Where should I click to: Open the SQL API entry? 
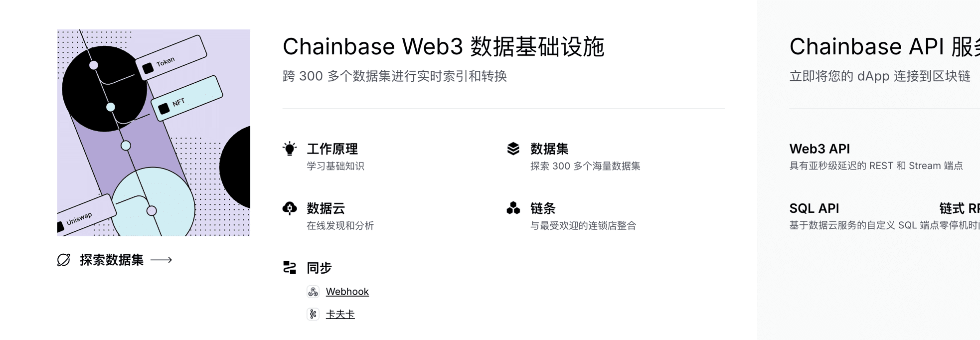pyautogui.click(x=814, y=208)
